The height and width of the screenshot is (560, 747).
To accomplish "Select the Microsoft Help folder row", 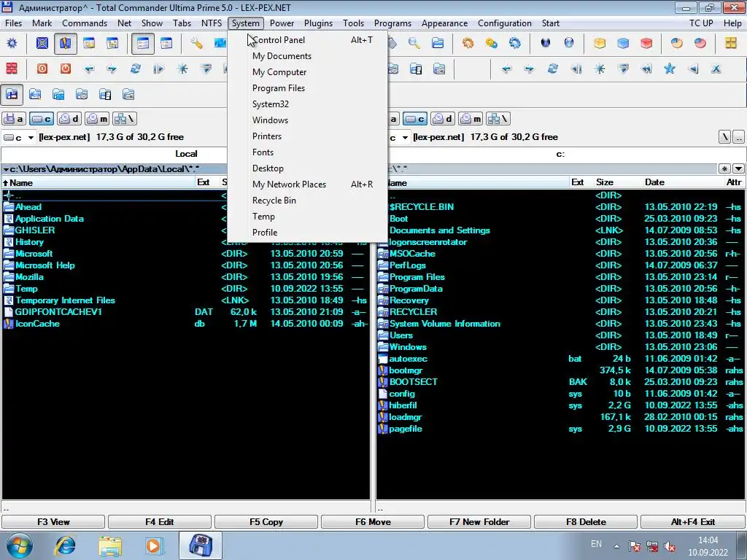I will (x=186, y=265).
